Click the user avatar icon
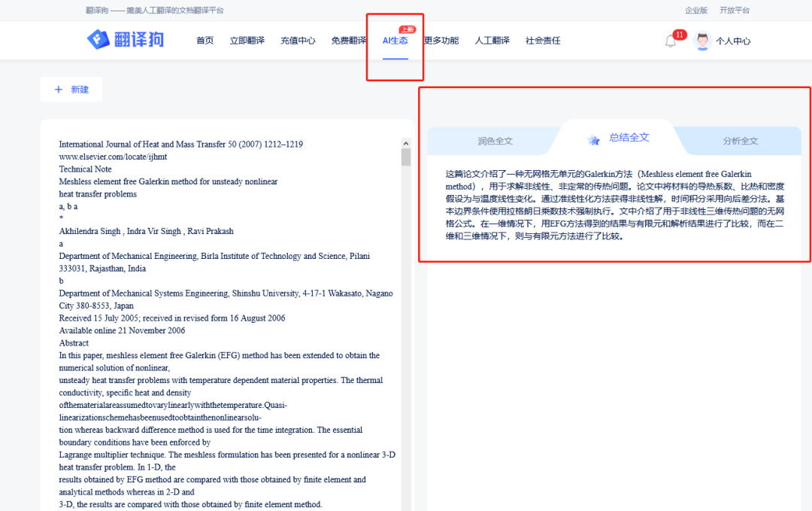Image resolution: width=812 pixels, height=511 pixels. (702, 41)
